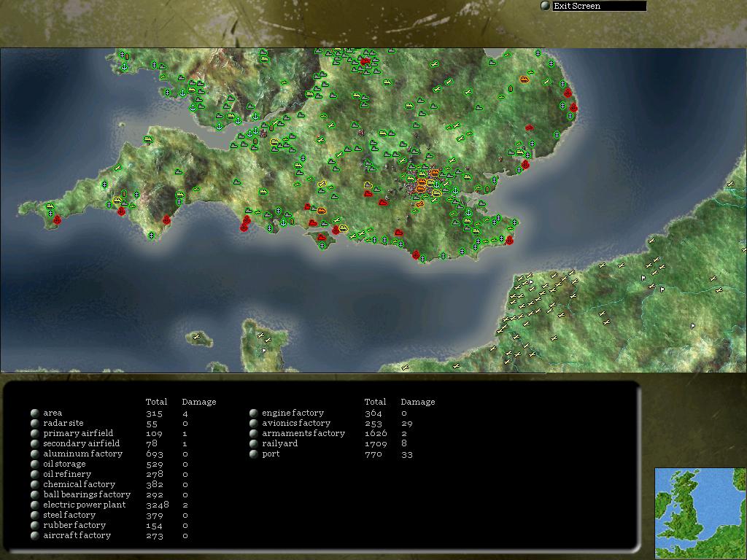
Task: Select the red port icon on Devon's southeast coast
Action: pos(166,220)
